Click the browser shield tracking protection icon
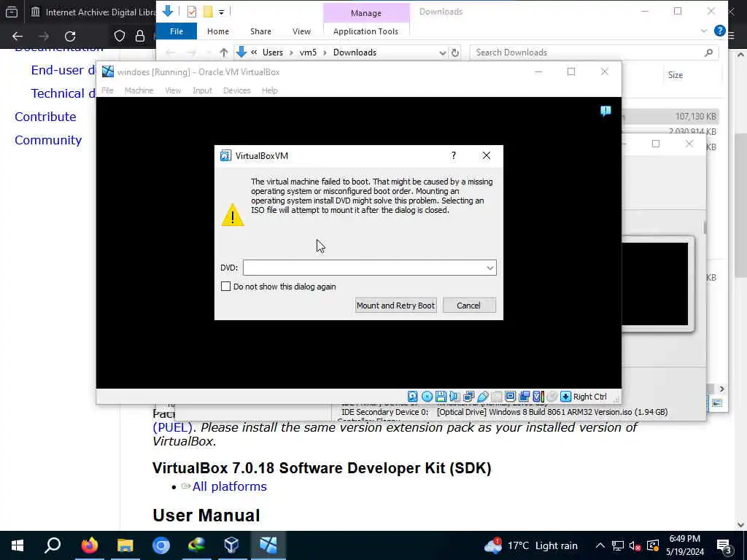The image size is (747, 560). coord(120,36)
